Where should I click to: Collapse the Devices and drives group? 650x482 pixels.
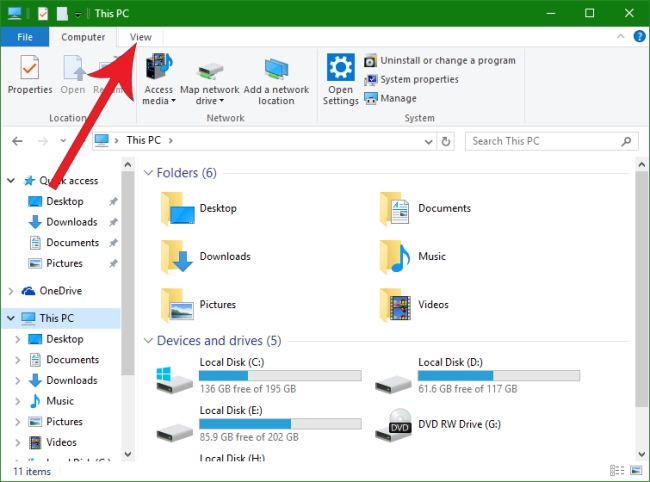click(x=148, y=341)
